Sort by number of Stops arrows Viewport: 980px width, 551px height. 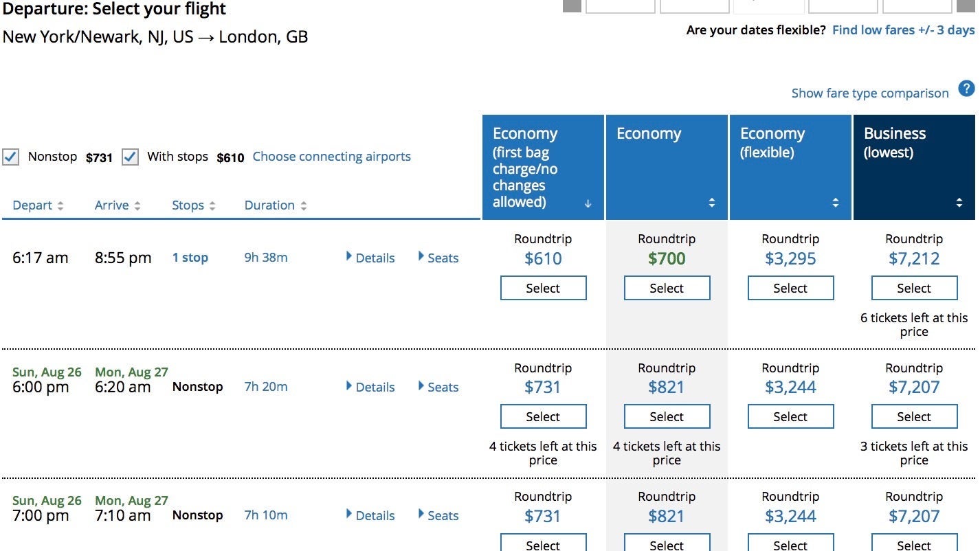pos(212,205)
